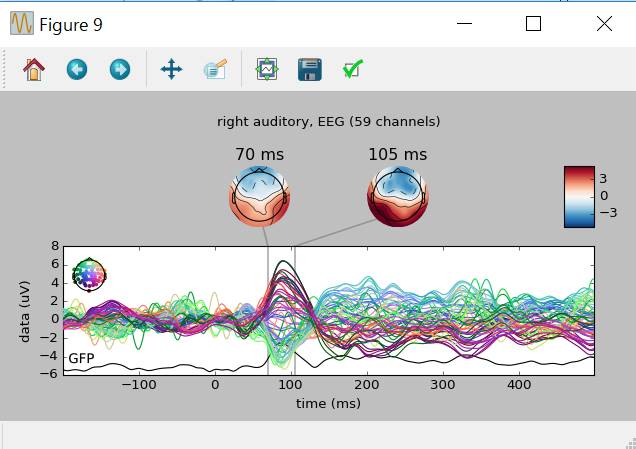
Task: Click the Figure 9 window icon
Action: pos(21,24)
